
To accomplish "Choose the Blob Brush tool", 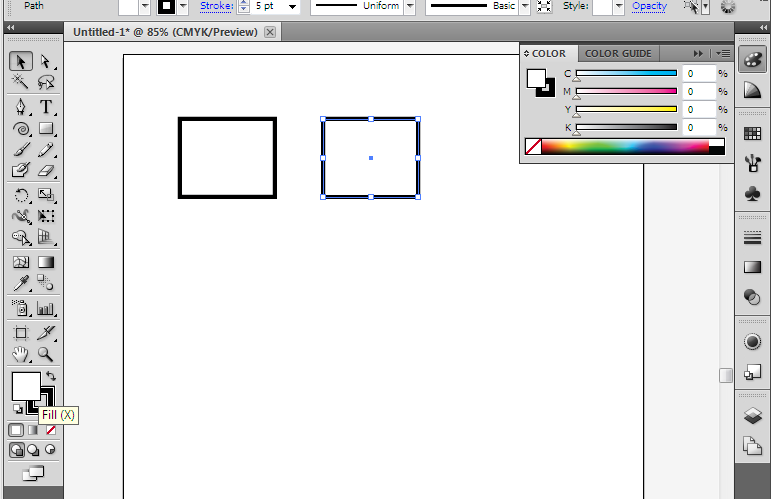I will pyautogui.click(x=21, y=170).
